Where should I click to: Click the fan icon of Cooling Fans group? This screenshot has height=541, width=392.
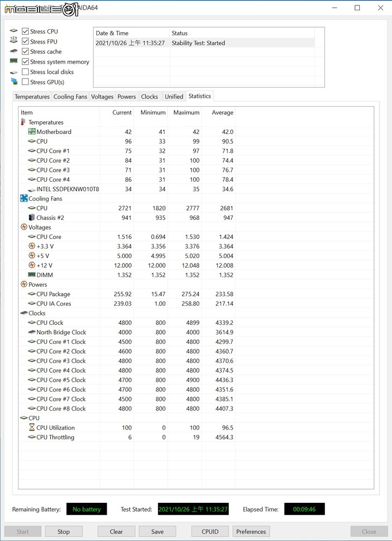[x=24, y=199]
